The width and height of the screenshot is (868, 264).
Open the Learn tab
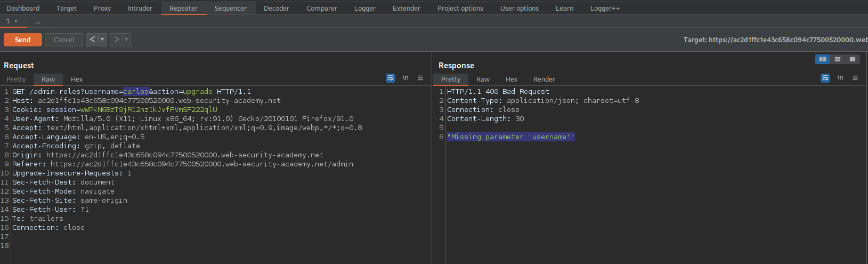point(564,8)
